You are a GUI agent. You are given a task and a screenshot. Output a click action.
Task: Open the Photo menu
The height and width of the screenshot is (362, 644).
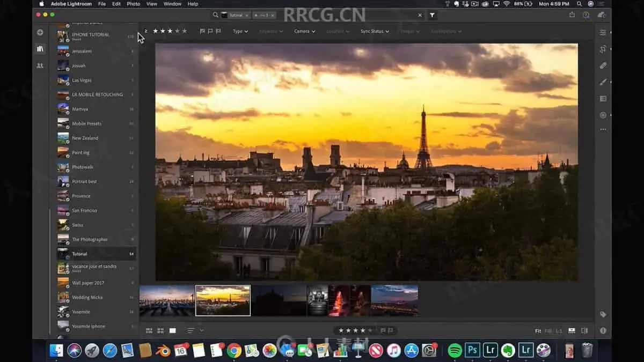[x=133, y=4]
